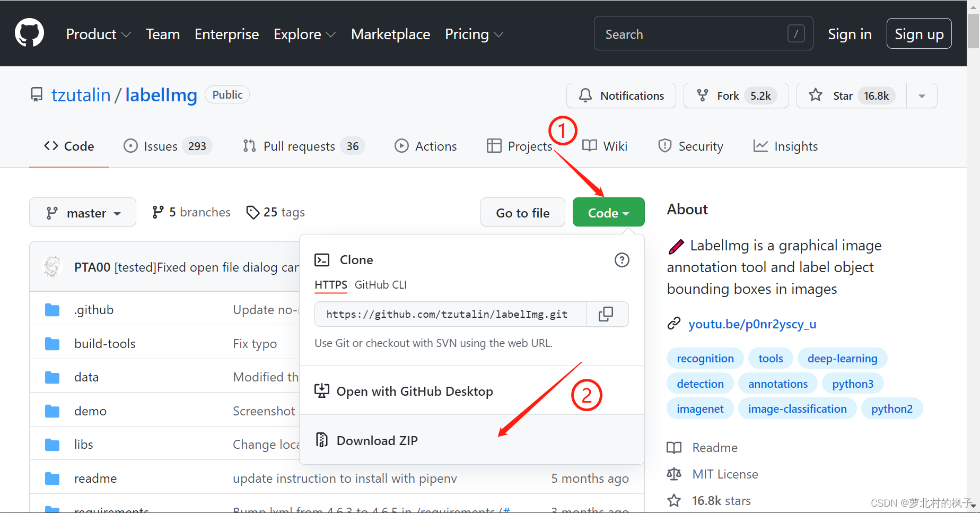980x513 pixels.
Task: Open the youtu.be/p0nr2yscy_u link
Action: click(x=752, y=324)
